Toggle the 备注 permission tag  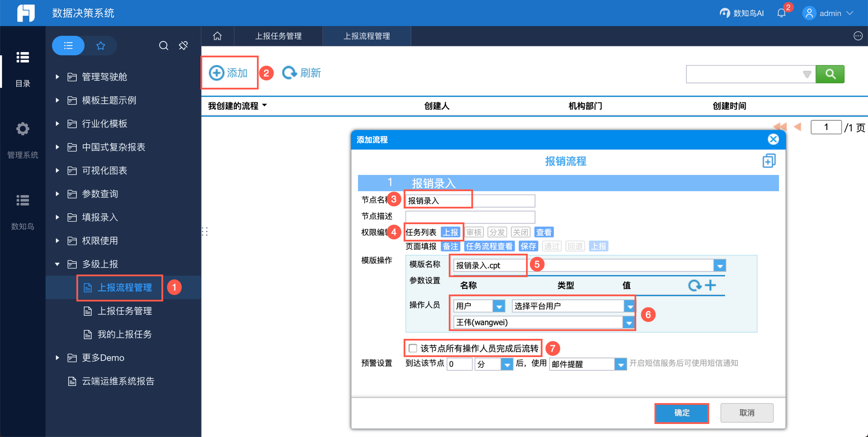coord(450,246)
